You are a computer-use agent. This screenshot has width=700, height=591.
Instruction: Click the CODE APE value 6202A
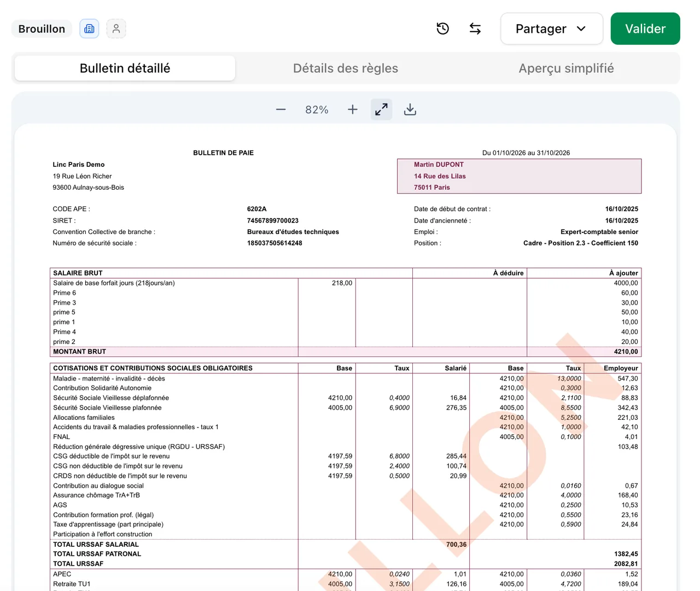coord(256,209)
